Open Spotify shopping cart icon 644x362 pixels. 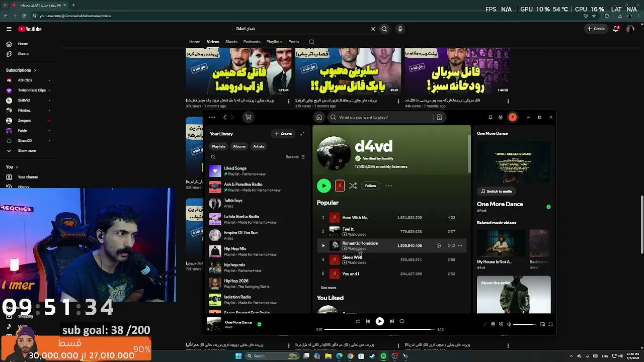(248, 117)
